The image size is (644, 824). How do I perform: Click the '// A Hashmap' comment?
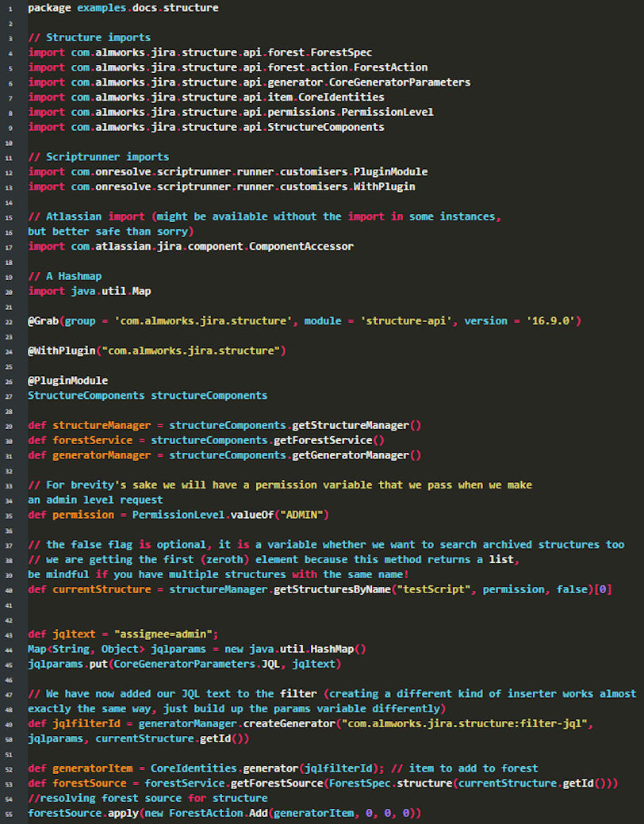[65, 276]
